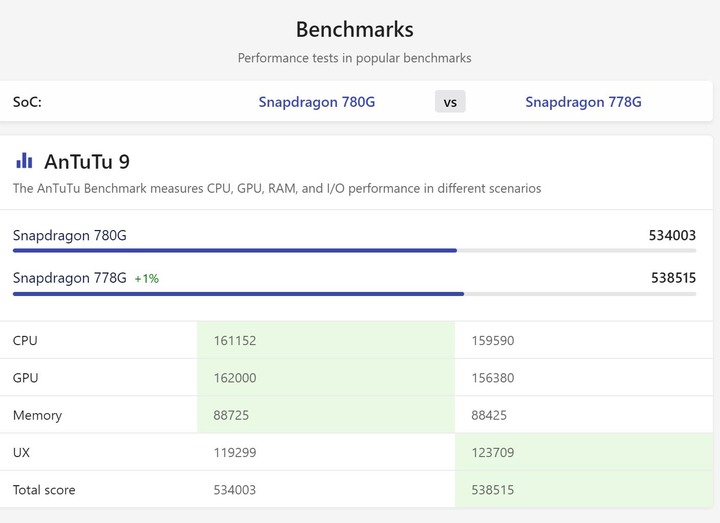This screenshot has height=523, width=720.
Task: Select the Total score row label
Action: 44,490
